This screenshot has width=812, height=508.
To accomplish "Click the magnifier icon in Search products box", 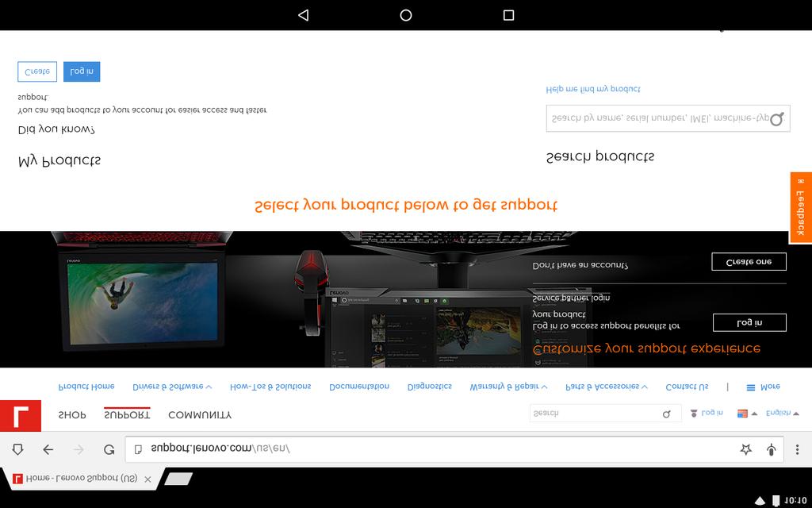I will click(776, 119).
